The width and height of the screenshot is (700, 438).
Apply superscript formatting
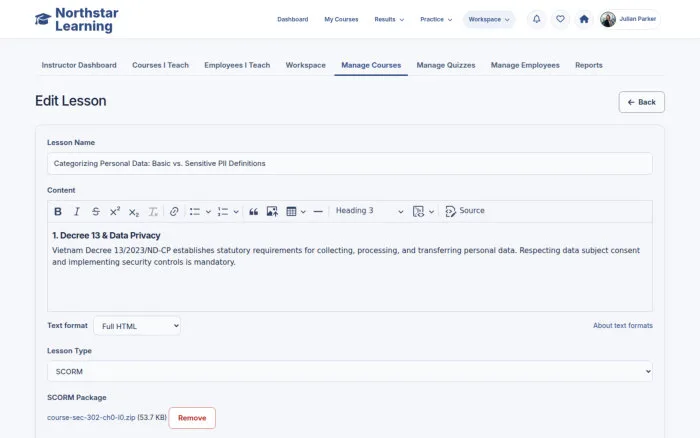tap(115, 212)
